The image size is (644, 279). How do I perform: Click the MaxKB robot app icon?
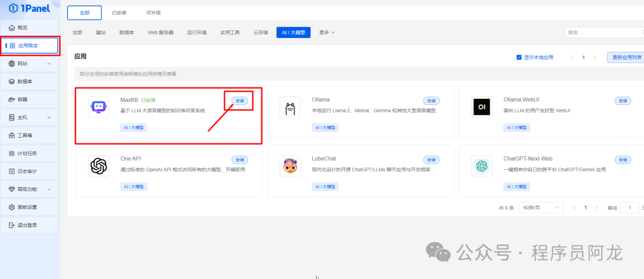coord(98,107)
